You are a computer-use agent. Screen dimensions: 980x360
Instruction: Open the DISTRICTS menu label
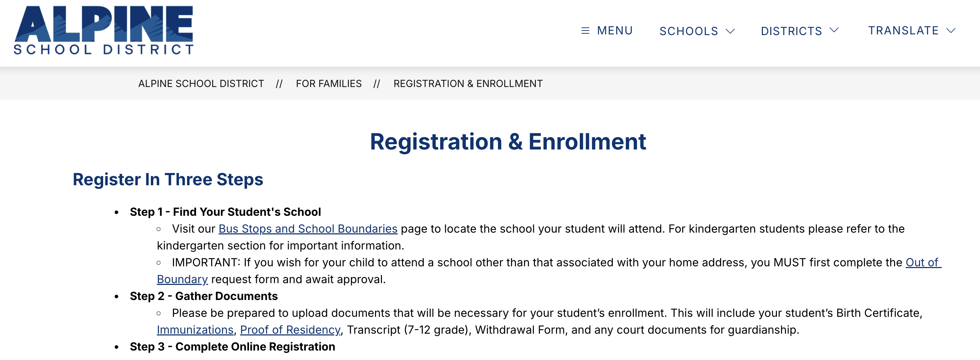pos(791,31)
